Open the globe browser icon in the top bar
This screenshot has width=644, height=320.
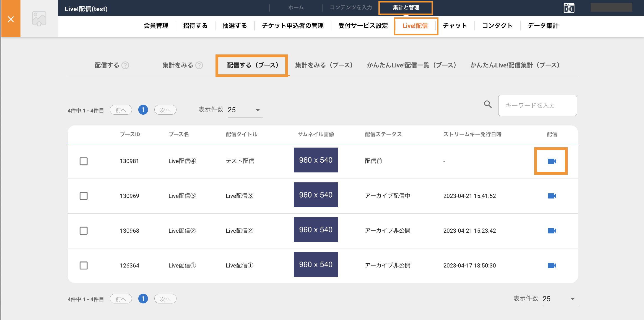[569, 8]
